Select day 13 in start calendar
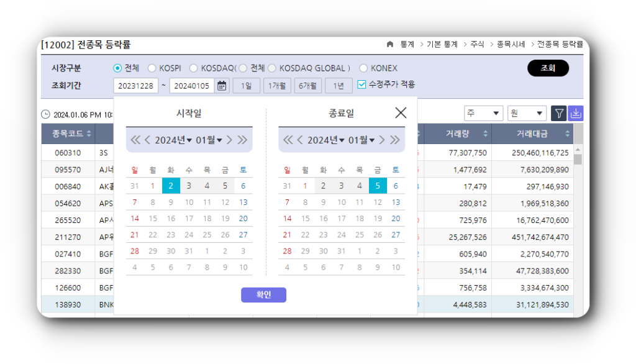Screen dimensions: 636x364 point(243,202)
